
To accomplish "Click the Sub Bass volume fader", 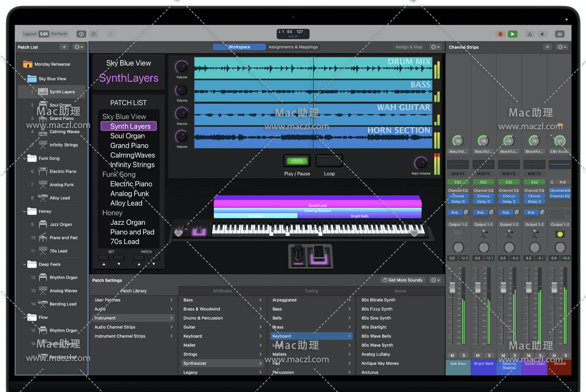I will tap(453, 288).
